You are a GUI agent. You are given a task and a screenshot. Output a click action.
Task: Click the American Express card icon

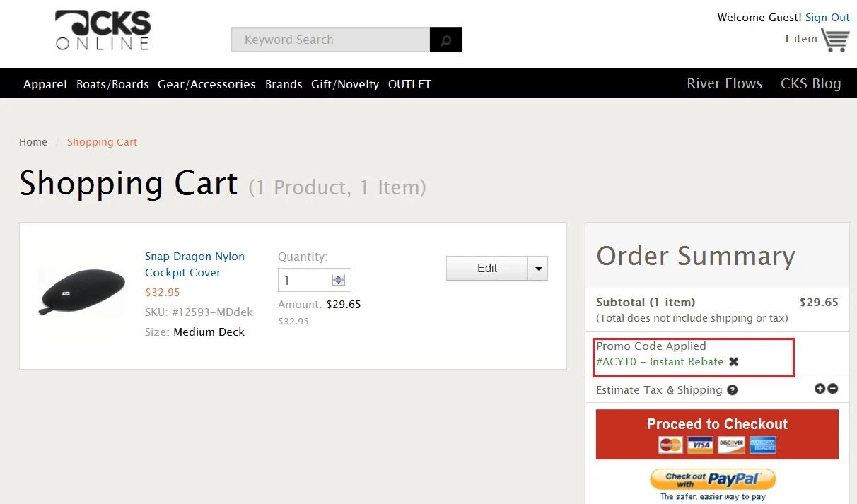tap(763, 445)
